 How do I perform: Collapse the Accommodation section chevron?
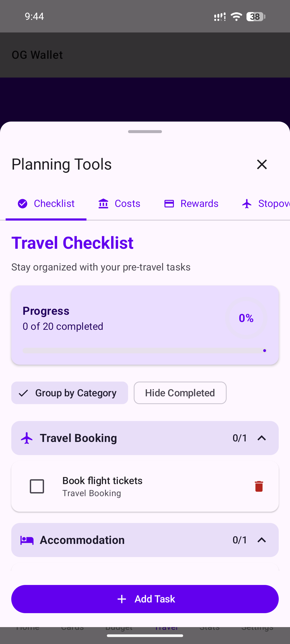(x=262, y=540)
